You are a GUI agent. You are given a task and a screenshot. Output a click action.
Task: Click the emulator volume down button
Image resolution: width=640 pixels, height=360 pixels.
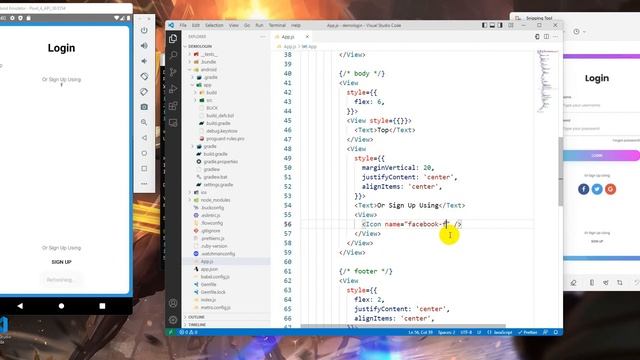pos(144,61)
